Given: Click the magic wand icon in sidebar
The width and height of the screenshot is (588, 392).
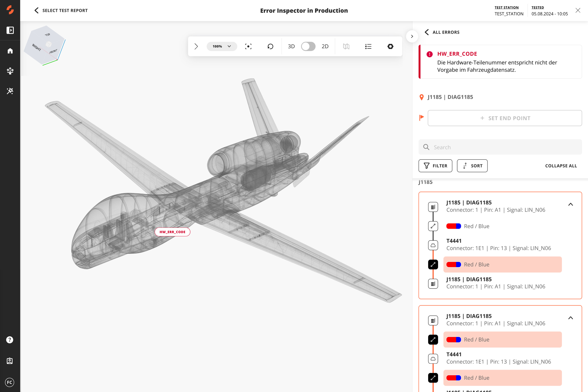Looking at the screenshot, I should coord(10,91).
